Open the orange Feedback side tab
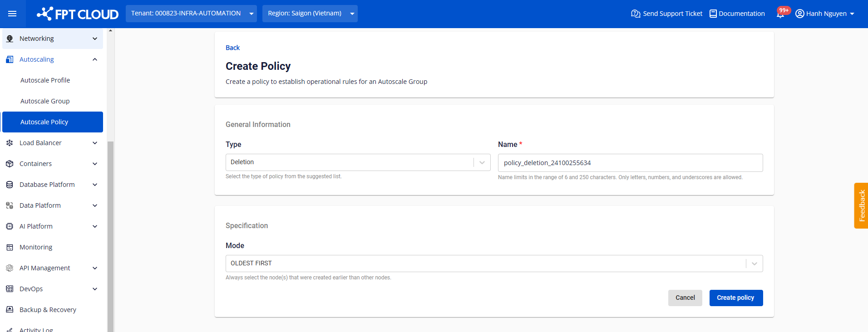The width and height of the screenshot is (868, 332). (861, 205)
